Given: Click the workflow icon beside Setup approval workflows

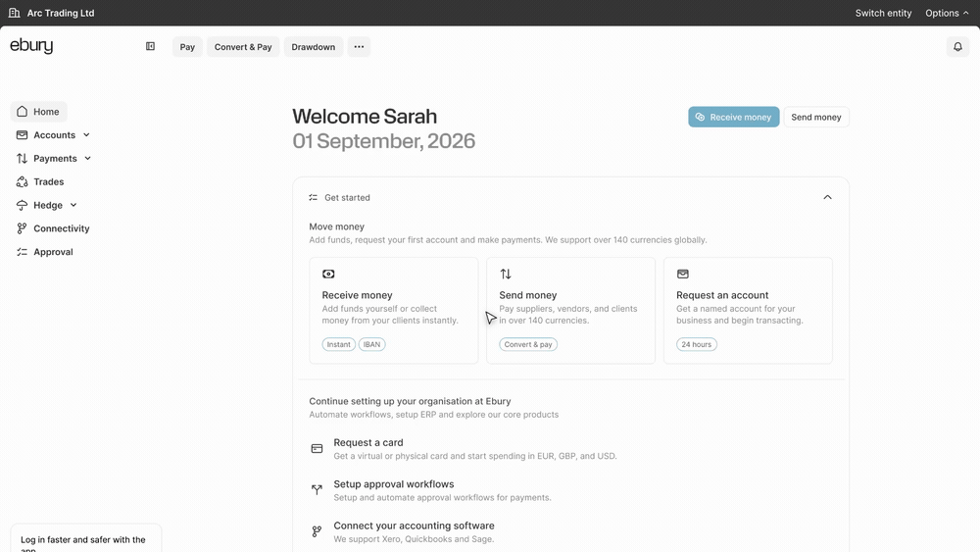Looking at the screenshot, I should pyautogui.click(x=317, y=490).
